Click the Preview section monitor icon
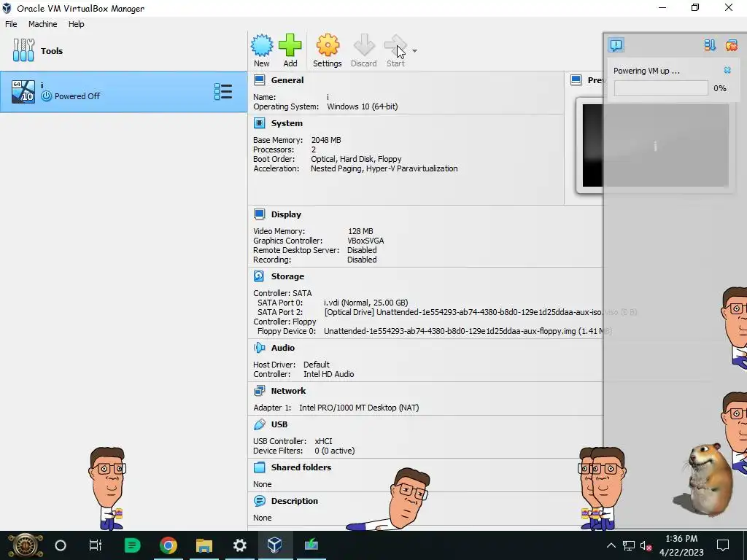This screenshot has height=560, width=747. 576,80
